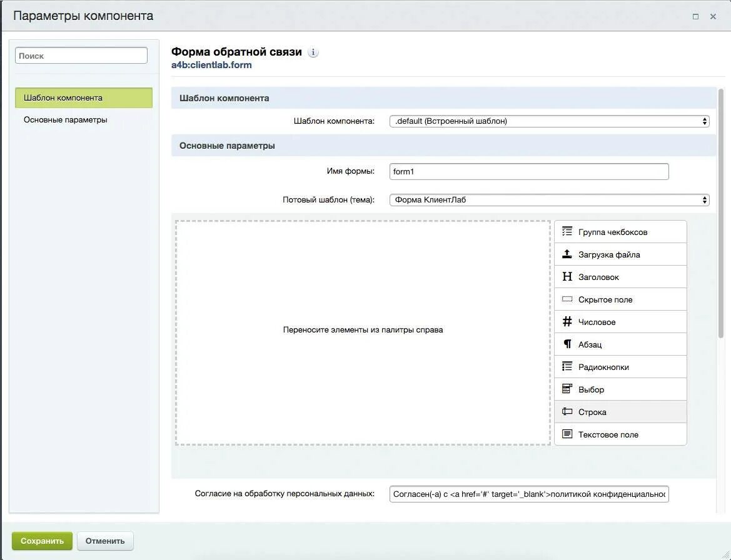Open the Потовый шаблон (тема) dropdown
Viewport: 731px width, 560px height.
pos(549,200)
